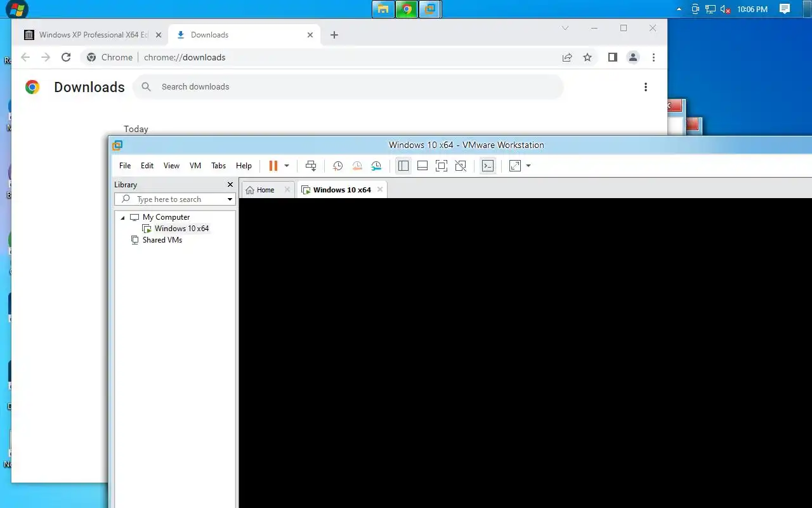Image resolution: width=812 pixels, height=508 pixels.
Task: Open the muted volume tray icon
Action: pos(726,10)
